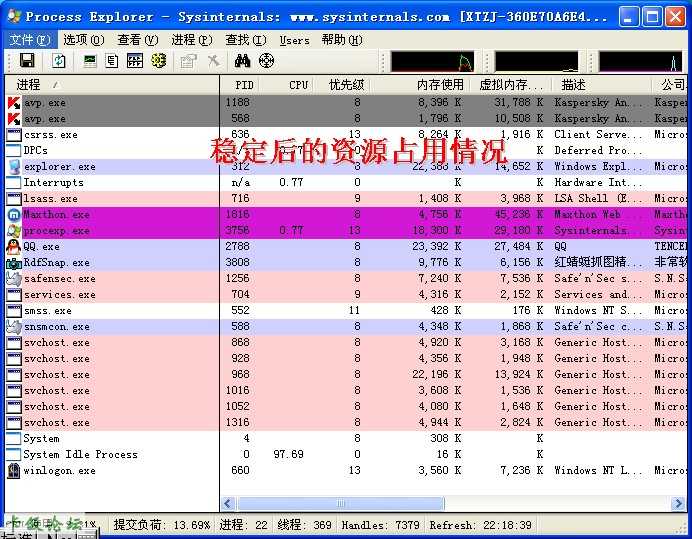
Task: Click the Save toolbar icon
Action: 27,60
